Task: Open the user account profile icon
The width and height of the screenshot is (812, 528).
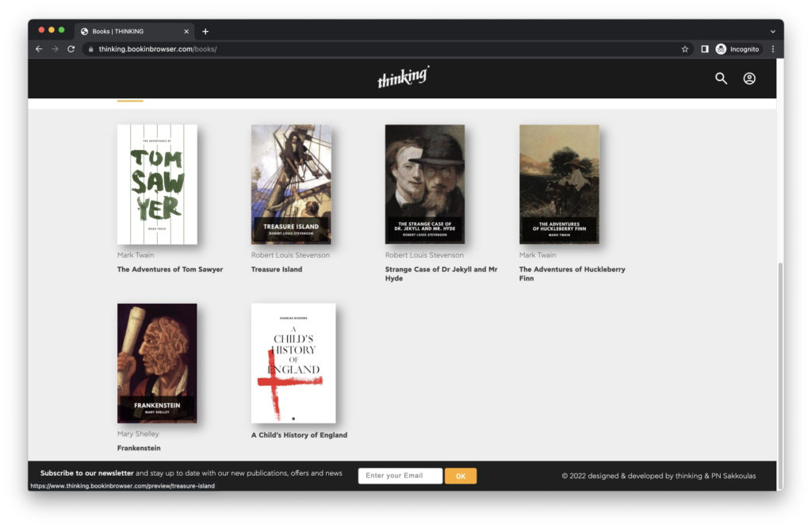Action: (749, 78)
